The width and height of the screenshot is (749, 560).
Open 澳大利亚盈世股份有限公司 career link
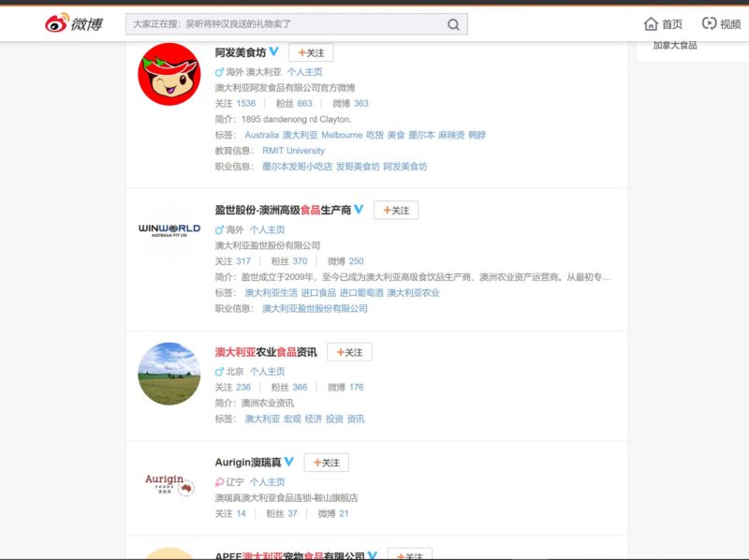coord(315,309)
